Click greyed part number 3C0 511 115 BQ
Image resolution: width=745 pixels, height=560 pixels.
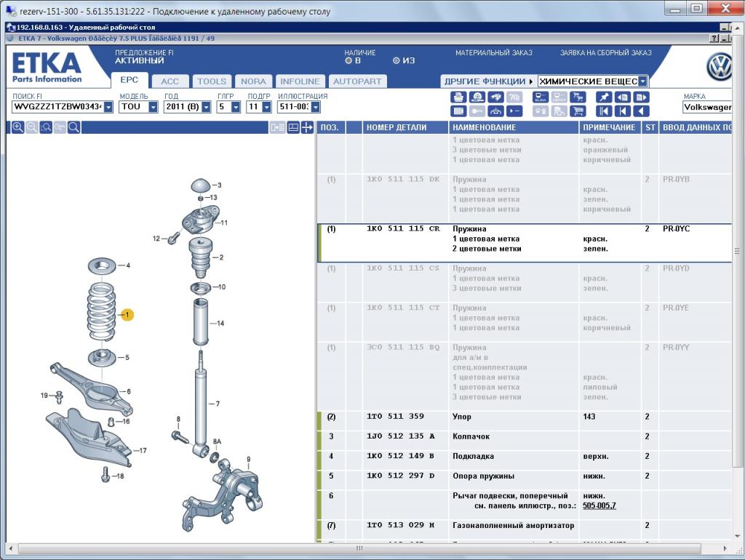pos(403,347)
